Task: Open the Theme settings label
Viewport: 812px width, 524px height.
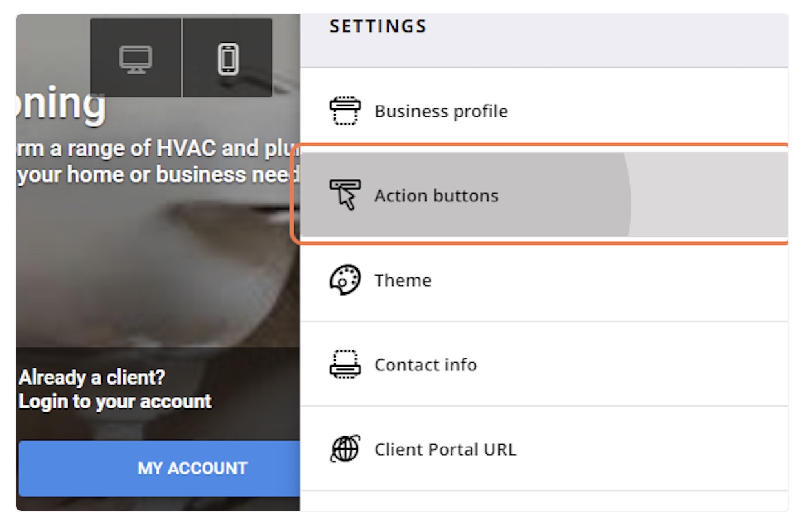Action: point(403,280)
